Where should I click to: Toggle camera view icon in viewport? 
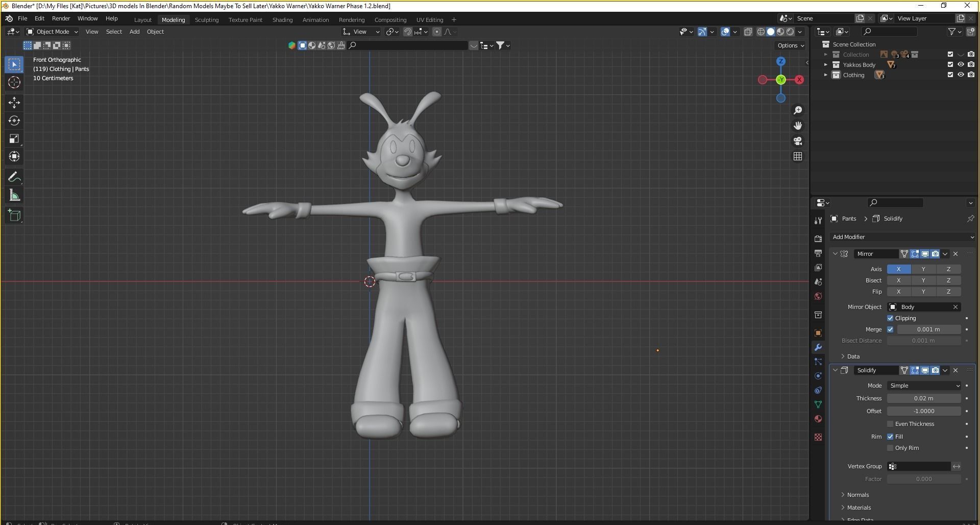(x=798, y=141)
